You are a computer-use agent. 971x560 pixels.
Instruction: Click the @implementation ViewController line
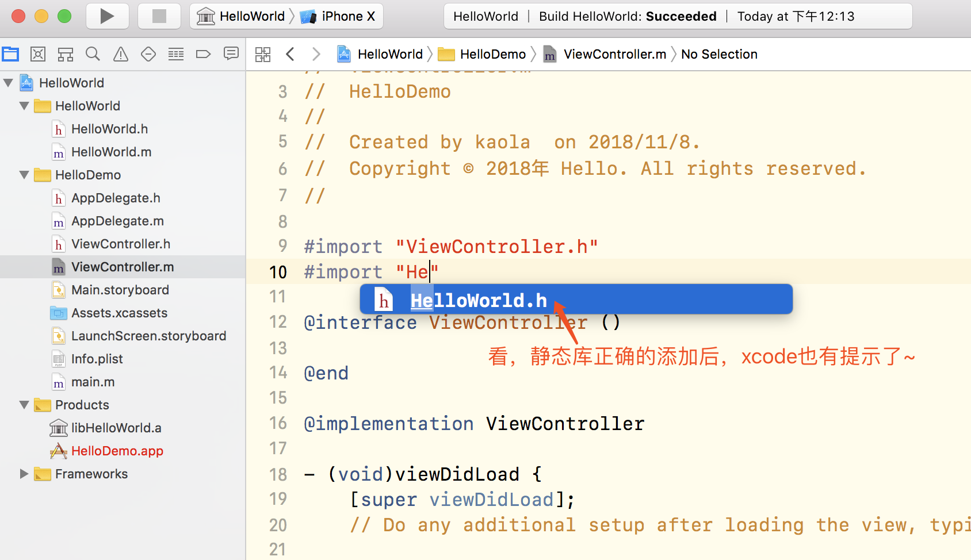click(x=474, y=424)
